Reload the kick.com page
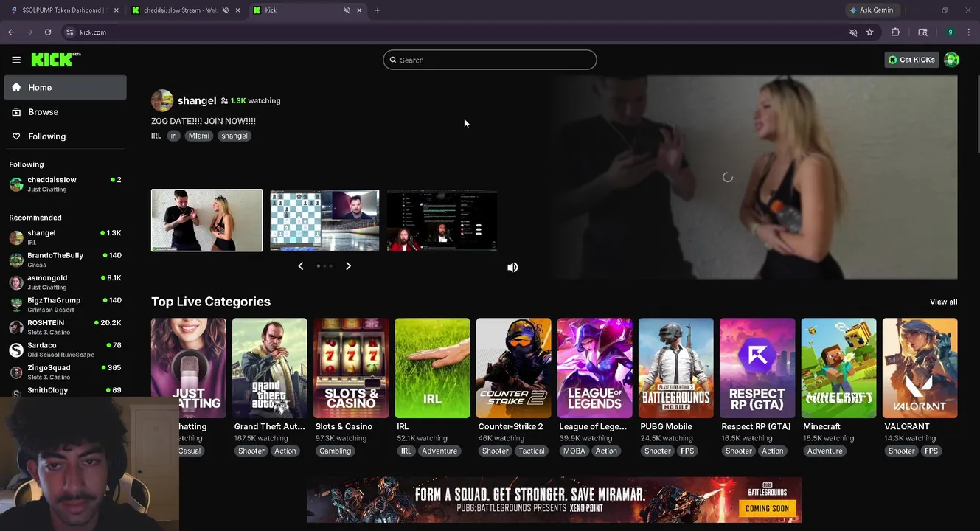Viewport: 980px width, 531px height. point(48,32)
